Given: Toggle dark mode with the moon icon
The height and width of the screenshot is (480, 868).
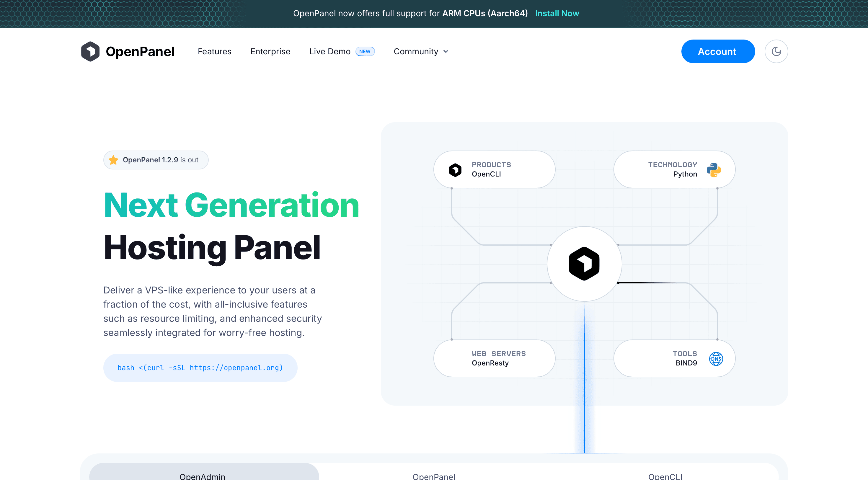Looking at the screenshot, I should (x=776, y=51).
